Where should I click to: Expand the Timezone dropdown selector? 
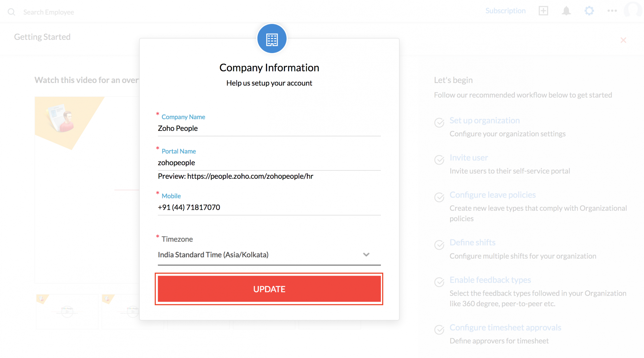tap(367, 254)
